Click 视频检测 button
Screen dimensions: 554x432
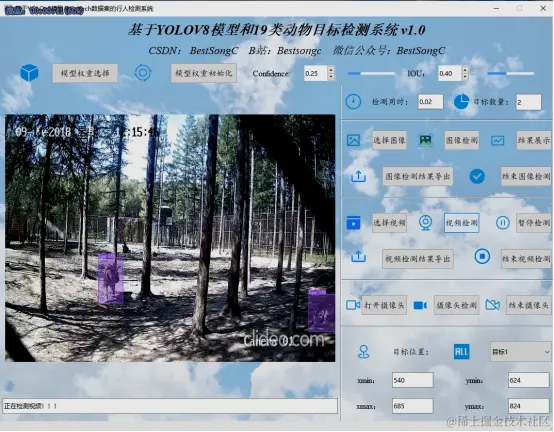[462, 223]
